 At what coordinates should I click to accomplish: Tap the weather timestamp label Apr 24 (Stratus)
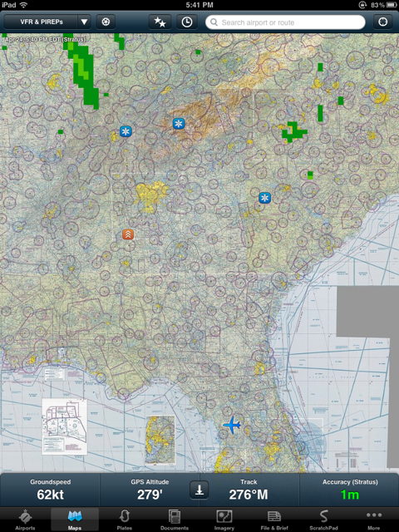tap(45, 39)
